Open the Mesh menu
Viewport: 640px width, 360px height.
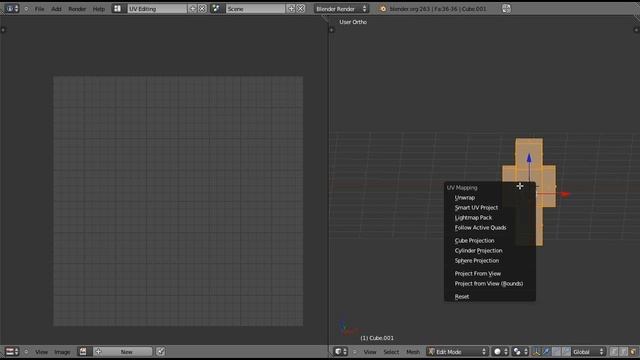[x=413, y=352]
